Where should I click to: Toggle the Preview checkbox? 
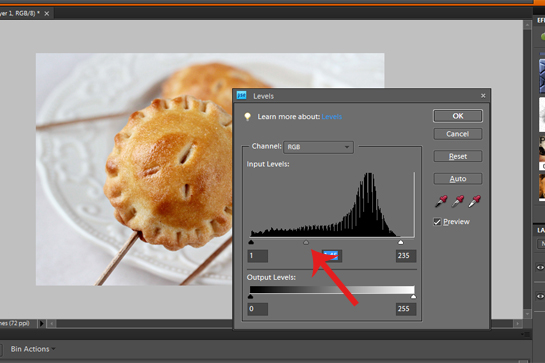point(437,222)
